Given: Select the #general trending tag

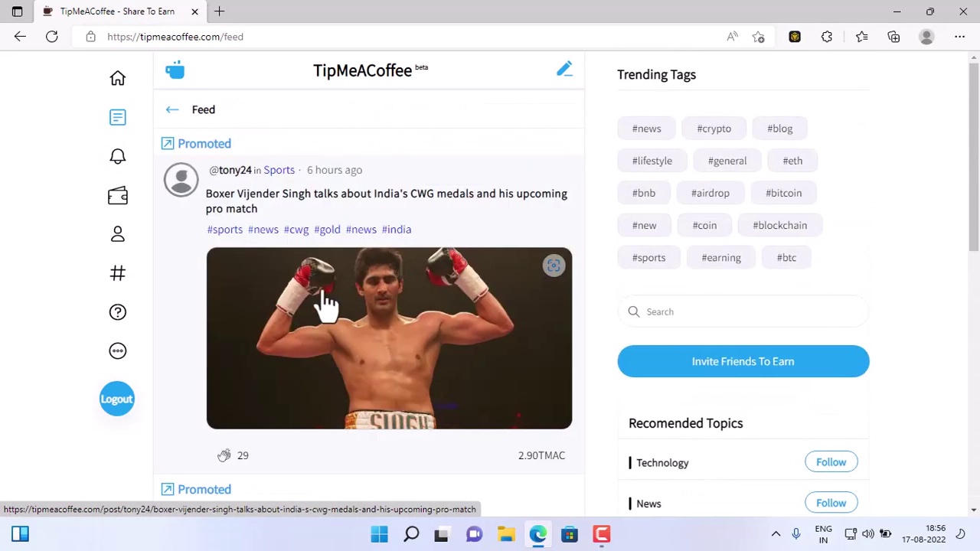Looking at the screenshot, I should [727, 161].
